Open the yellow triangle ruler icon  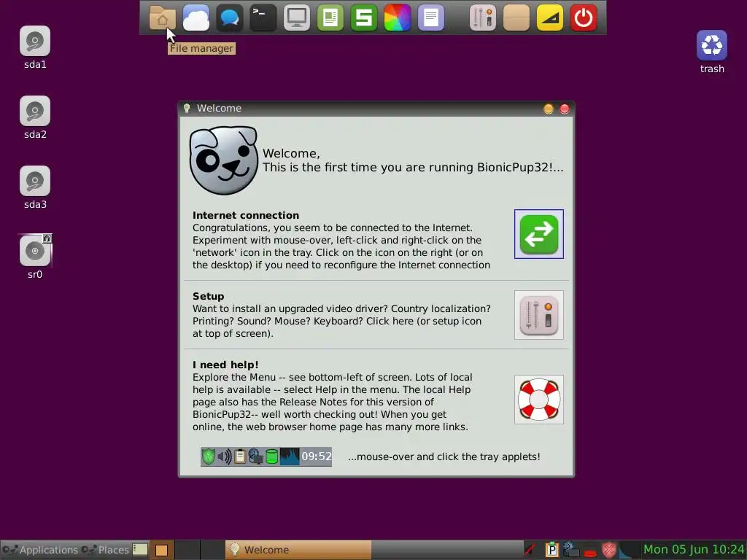(x=550, y=18)
